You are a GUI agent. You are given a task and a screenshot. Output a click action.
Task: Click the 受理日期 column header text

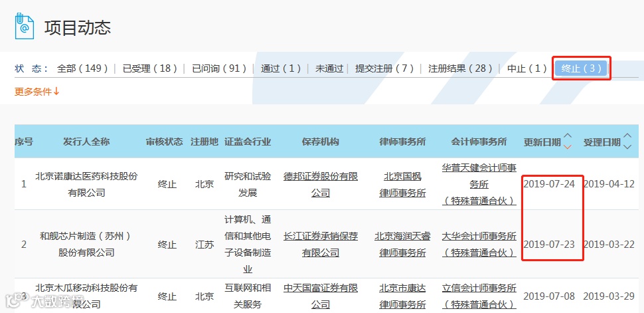pos(602,142)
